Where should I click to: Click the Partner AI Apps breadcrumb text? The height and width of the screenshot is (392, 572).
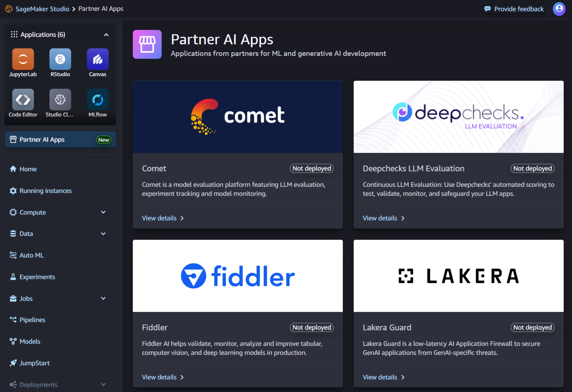[x=101, y=9]
